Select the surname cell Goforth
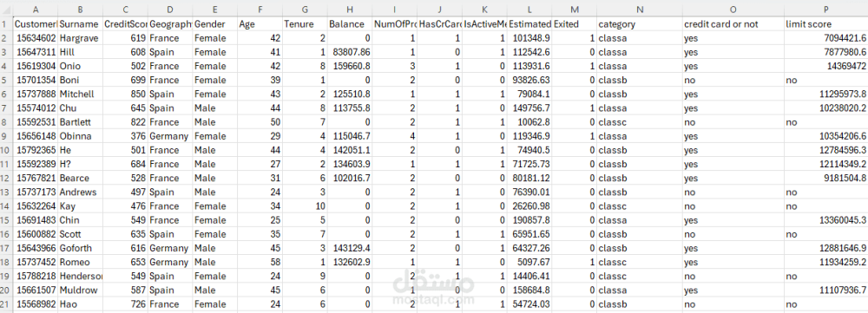 tap(80, 248)
